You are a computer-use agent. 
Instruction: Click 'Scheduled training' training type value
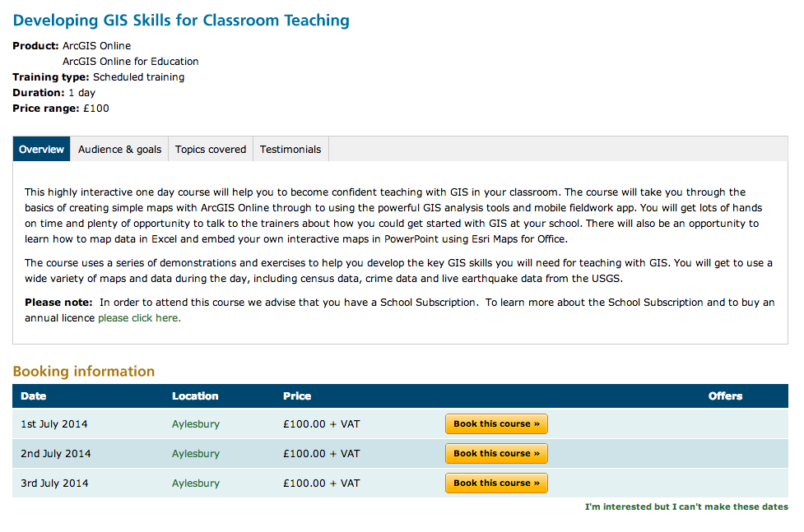[x=138, y=76]
